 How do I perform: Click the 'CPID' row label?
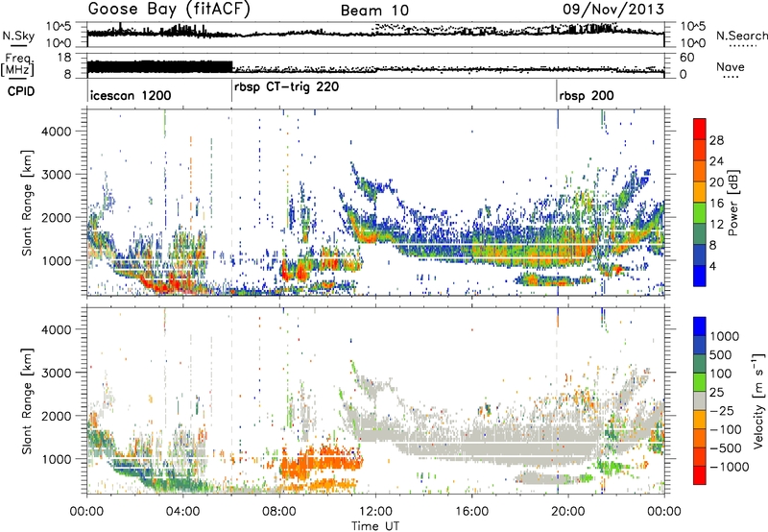point(21,91)
